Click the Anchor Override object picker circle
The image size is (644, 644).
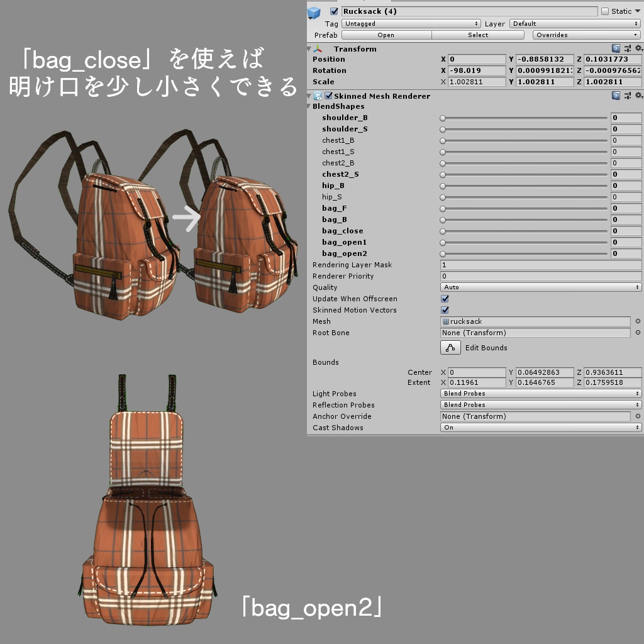point(638,416)
